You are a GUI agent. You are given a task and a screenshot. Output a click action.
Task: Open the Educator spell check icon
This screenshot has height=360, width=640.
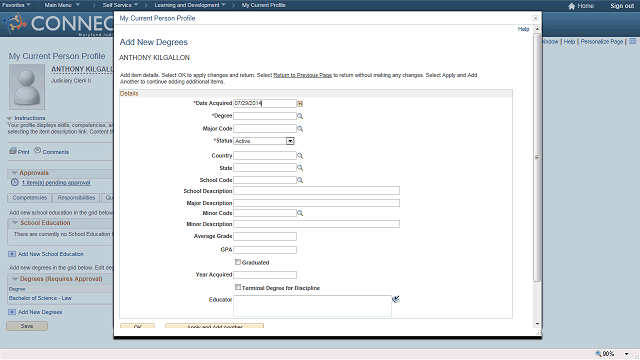click(x=396, y=299)
